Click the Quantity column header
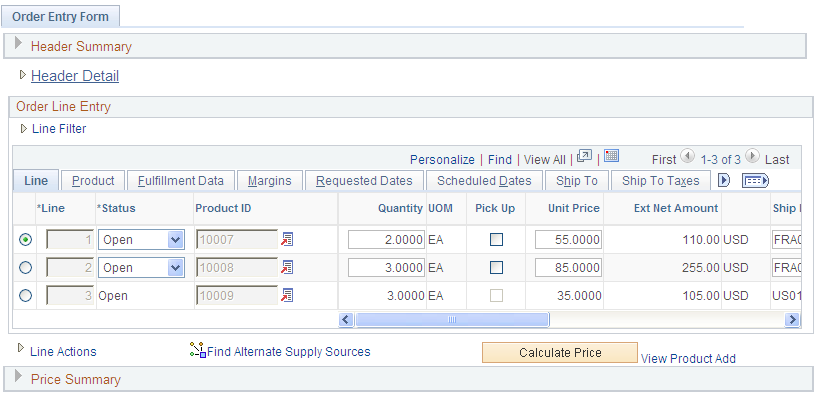This screenshot has height=397, width=820. tap(400, 208)
